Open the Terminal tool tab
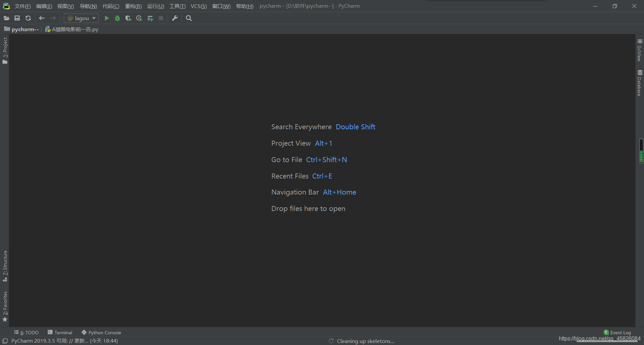The width and height of the screenshot is (644, 345). 60,332
